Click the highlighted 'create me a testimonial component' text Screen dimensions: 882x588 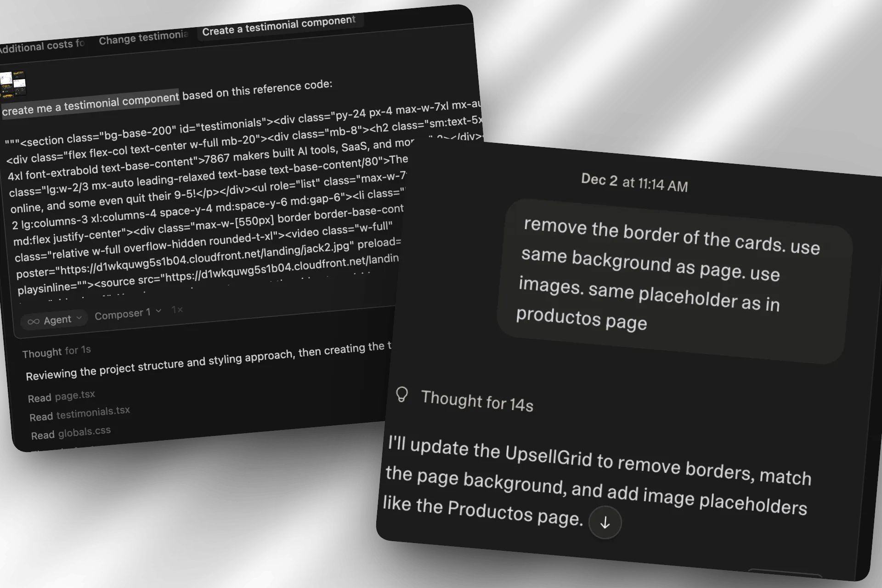pos(90,103)
